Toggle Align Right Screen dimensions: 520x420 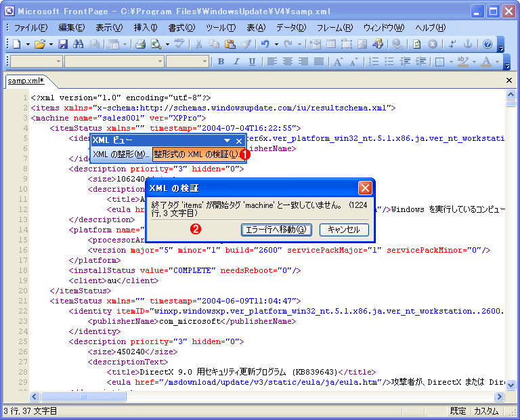click(303, 62)
